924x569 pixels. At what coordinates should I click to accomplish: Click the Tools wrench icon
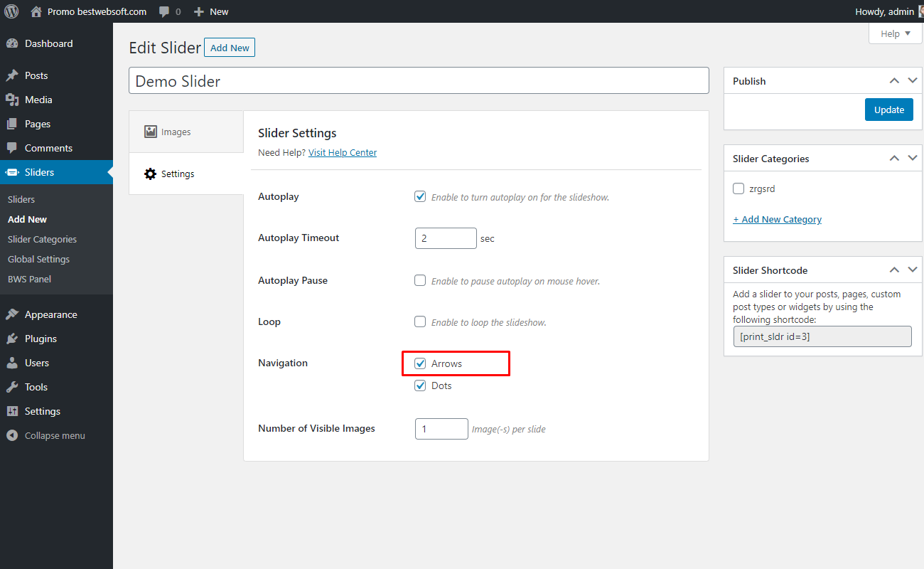[x=12, y=387]
